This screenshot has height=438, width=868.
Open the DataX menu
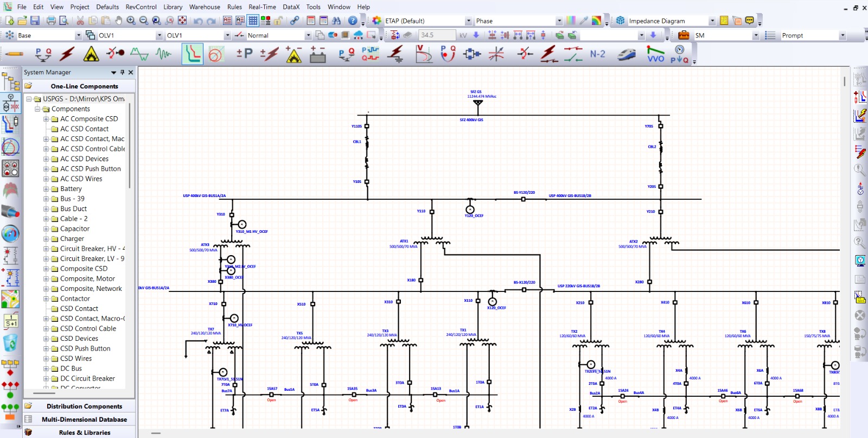click(291, 7)
